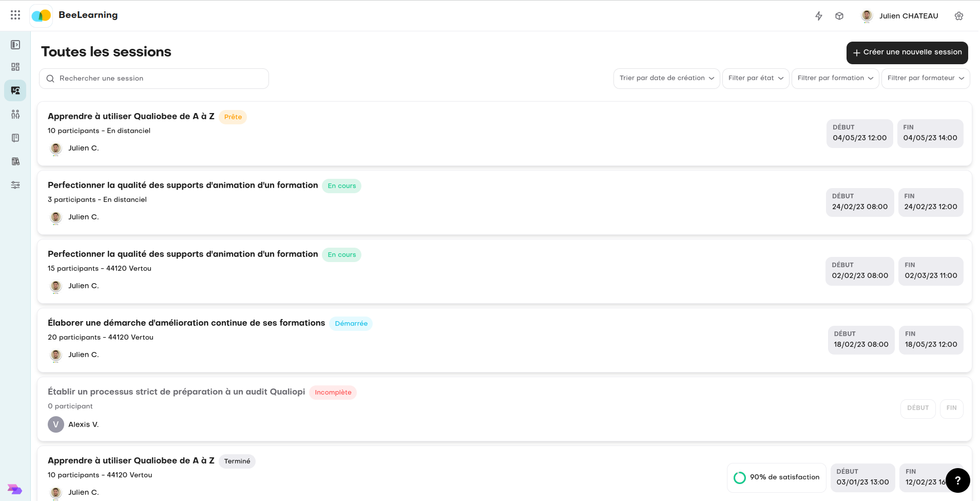980x501 pixels.
Task: Click the purple logo icon at sidebar bottom
Action: (x=15, y=489)
